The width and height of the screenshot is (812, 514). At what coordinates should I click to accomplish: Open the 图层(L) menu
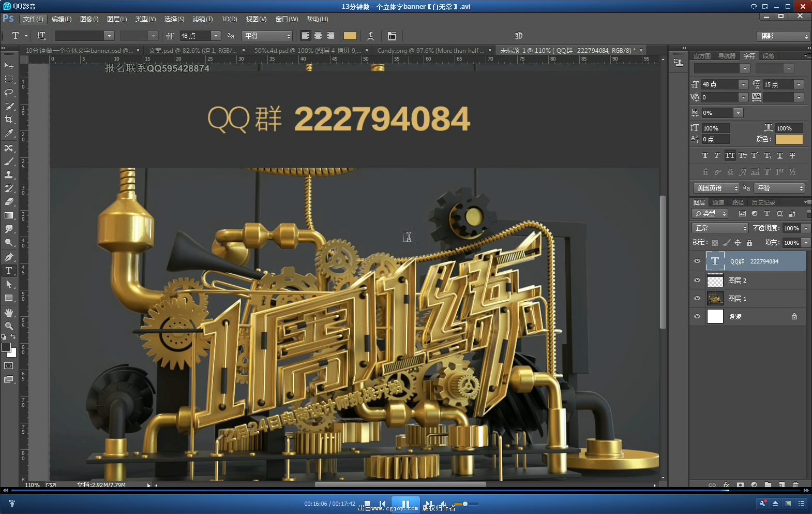(x=116, y=19)
